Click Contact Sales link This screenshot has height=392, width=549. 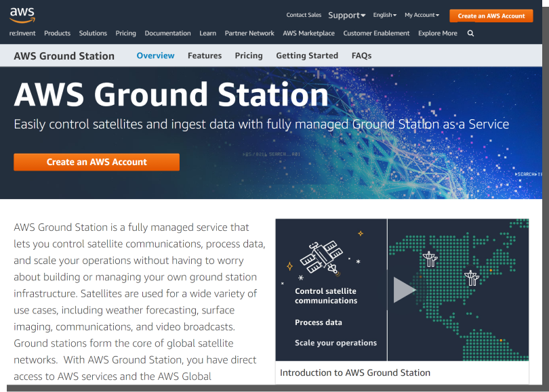point(304,15)
